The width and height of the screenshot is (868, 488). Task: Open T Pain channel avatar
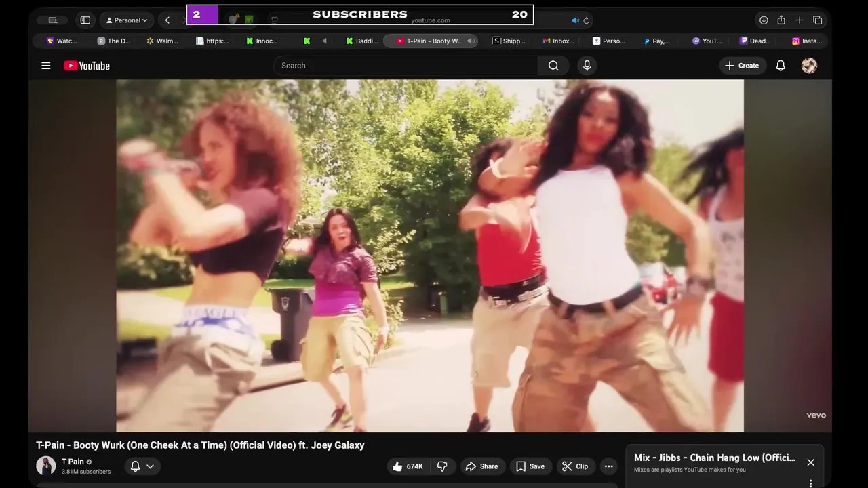click(x=46, y=466)
